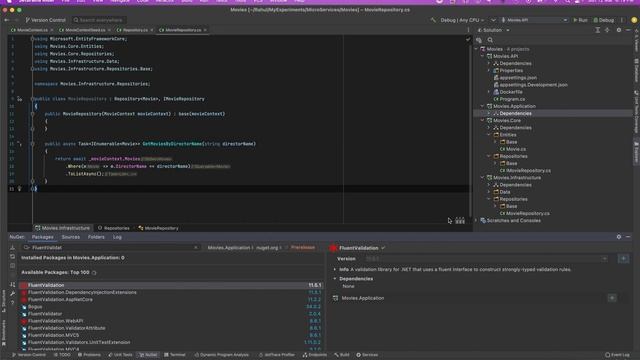Select FluentValidation.DependencyInjectionExtensions package
This screenshot has width=640, height=360.
pos(171,293)
